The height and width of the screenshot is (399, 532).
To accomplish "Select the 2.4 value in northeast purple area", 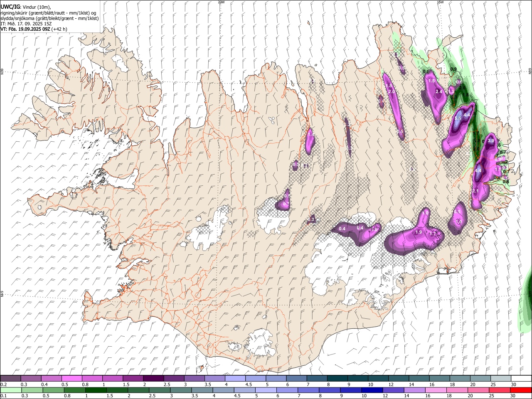I will (x=438, y=91).
